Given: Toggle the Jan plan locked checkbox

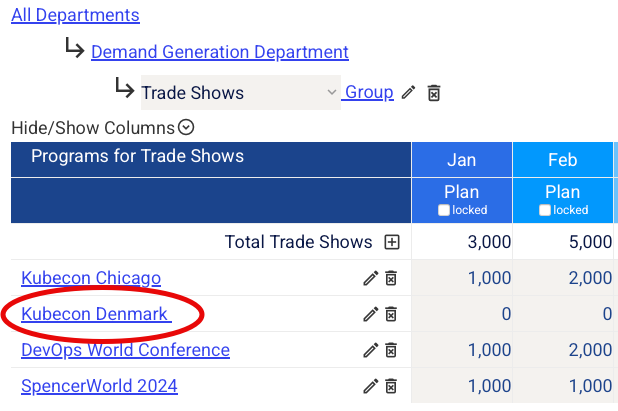Looking at the screenshot, I should click(x=444, y=210).
